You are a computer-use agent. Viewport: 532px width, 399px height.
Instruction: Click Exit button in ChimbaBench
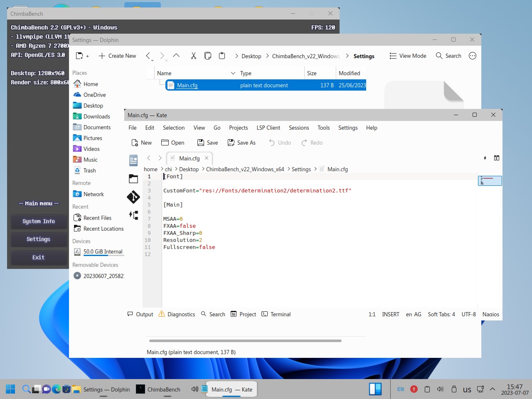[39, 258]
